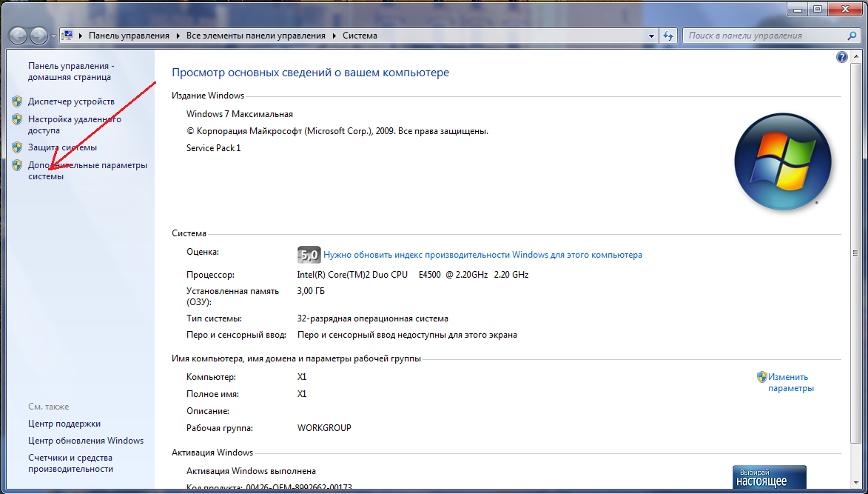
Task: Click the address bar Refresh button
Action: [668, 36]
